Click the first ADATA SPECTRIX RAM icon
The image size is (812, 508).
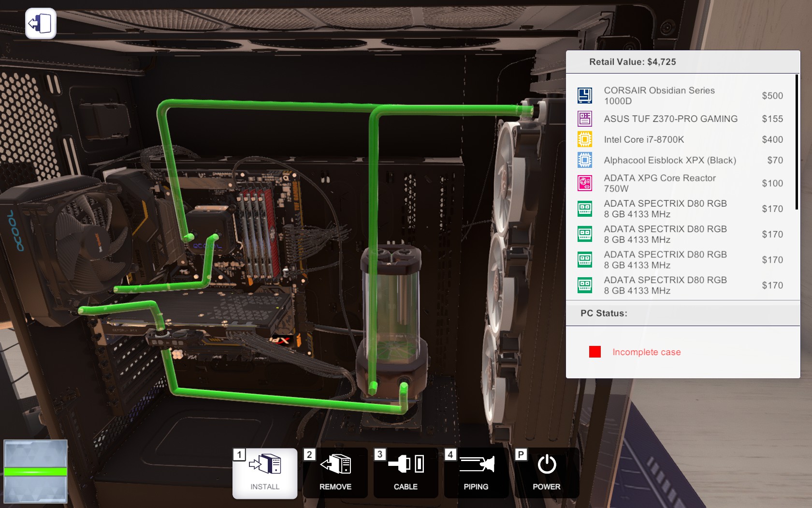coord(585,209)
